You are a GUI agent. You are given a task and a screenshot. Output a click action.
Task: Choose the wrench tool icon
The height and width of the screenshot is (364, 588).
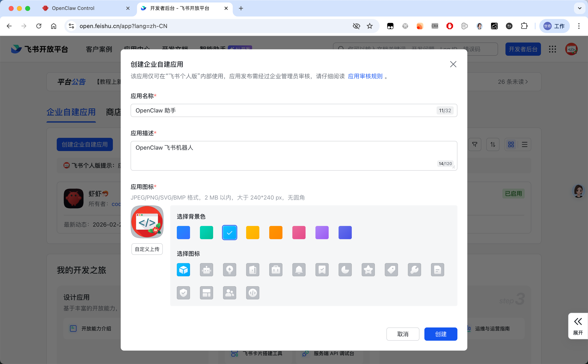(x=414, y=270)
